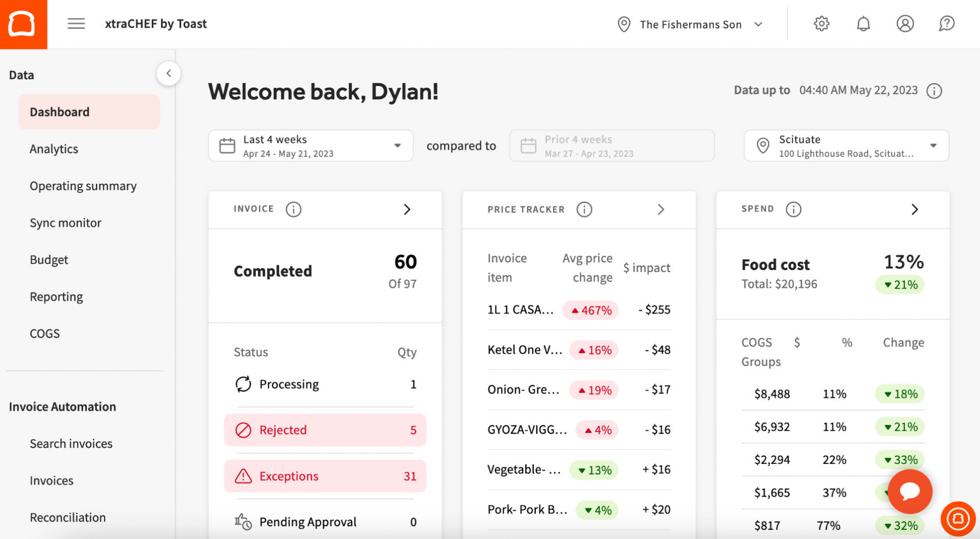Open the Last 4 weeks date dropdown
980x539 pixels.
[x=310, y=146]
